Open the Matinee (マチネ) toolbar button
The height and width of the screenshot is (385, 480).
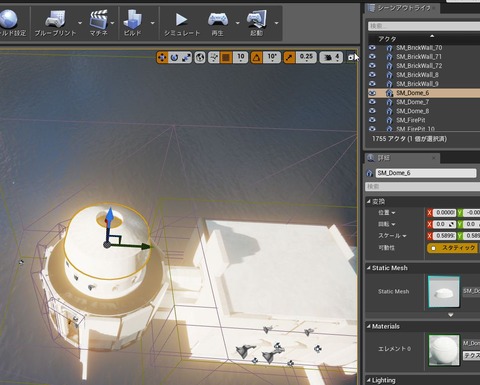point(98,23)
